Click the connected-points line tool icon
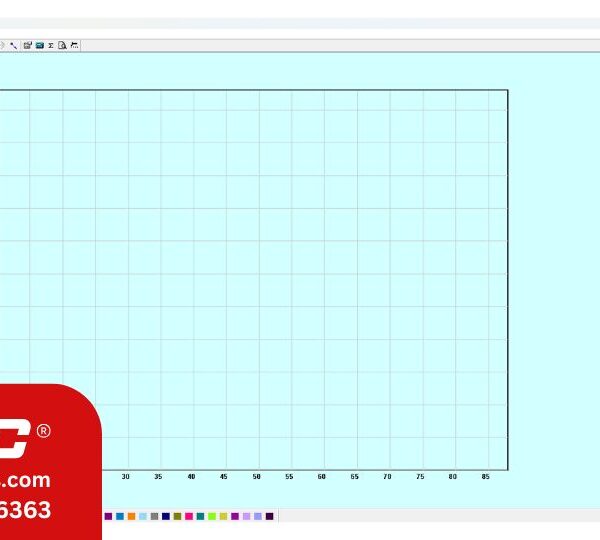 pyautogui.click(x=14, y=46)
